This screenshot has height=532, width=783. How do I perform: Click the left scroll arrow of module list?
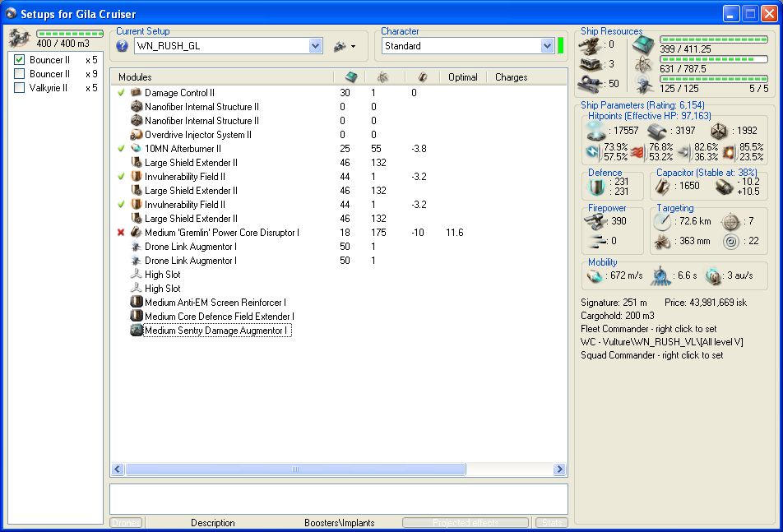tap(118, 470)
